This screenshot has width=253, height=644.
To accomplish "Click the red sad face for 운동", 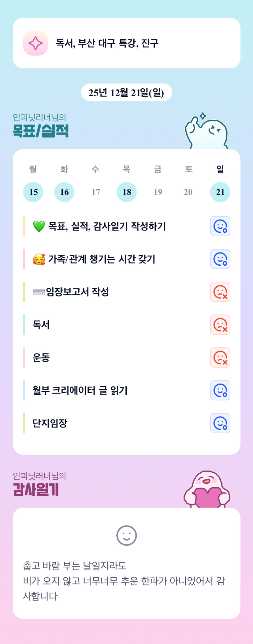I will tap(220, 358).
